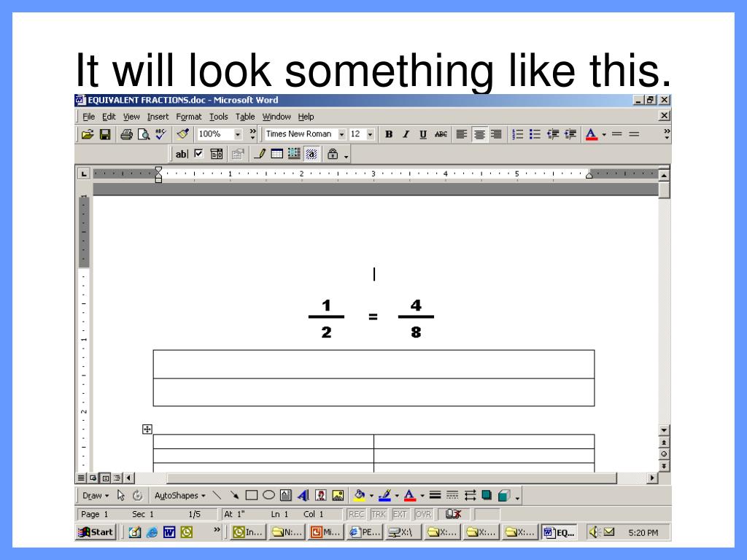
Task: Increase the paragraph indent
Action: 570,134
